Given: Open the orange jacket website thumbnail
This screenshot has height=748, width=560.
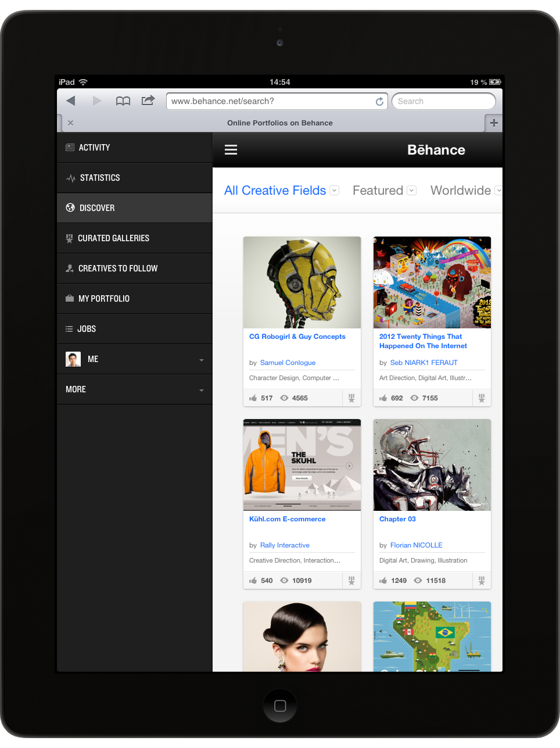Looking at the screenshot, I should pyautogui.click(x=302, y=465).
